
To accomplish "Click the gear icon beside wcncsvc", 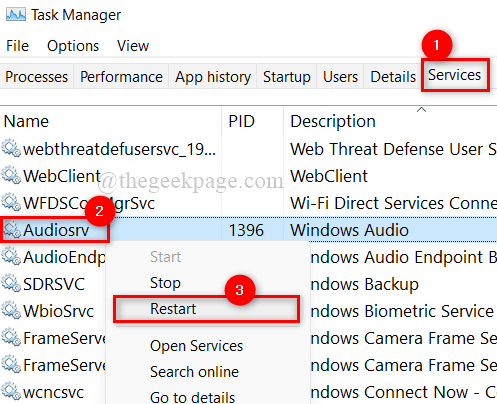I will click(11, 391).
